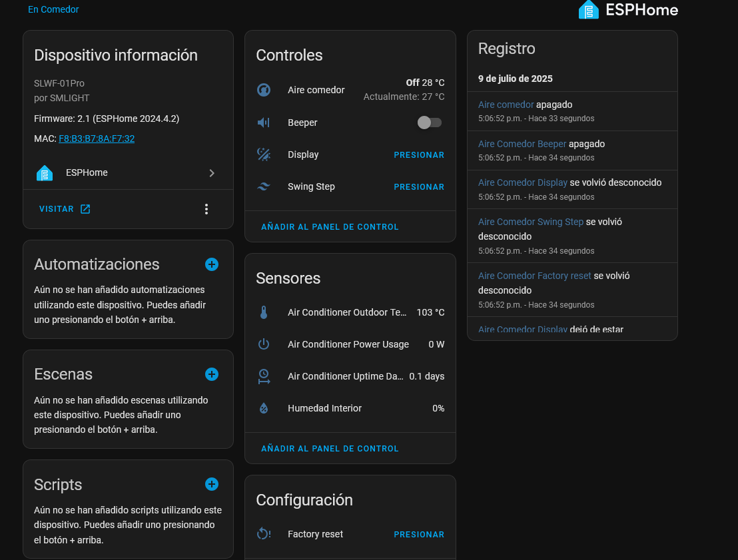Open the device three-dot overflow menu
738x560 pixels.
pyautogui.click(x=206, y=209)
